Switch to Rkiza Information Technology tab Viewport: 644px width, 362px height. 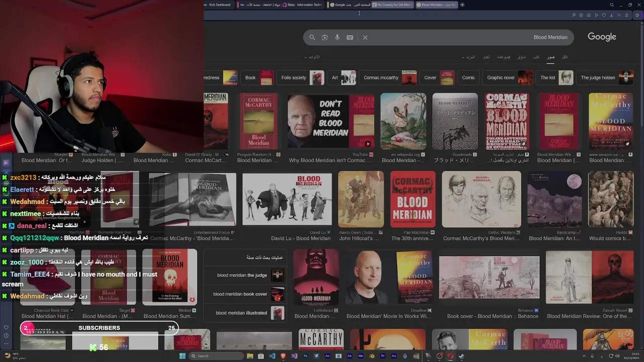pyautogui.click(x=302, y=5)
